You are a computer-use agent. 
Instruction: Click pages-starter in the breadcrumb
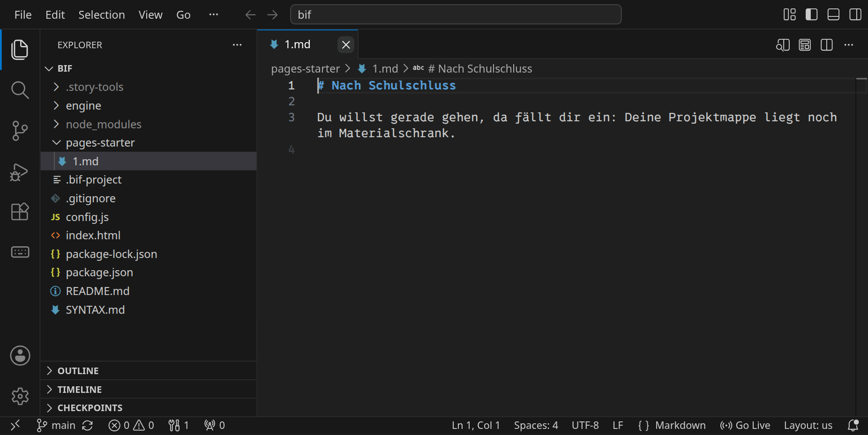click(x=305, y=69)
